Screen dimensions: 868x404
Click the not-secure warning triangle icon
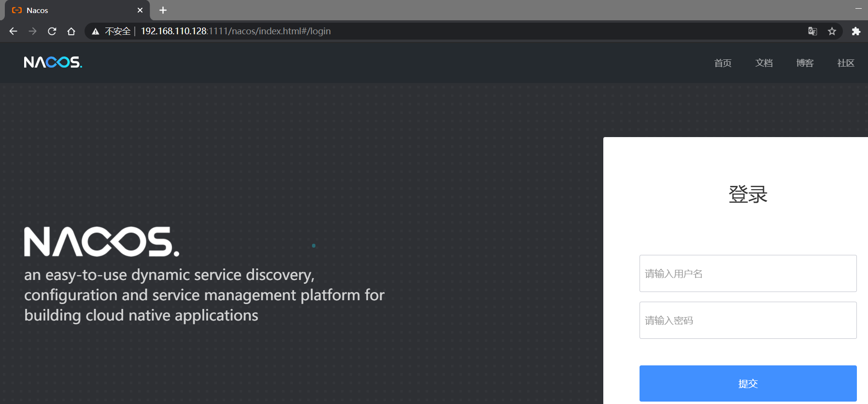[96, 31]
